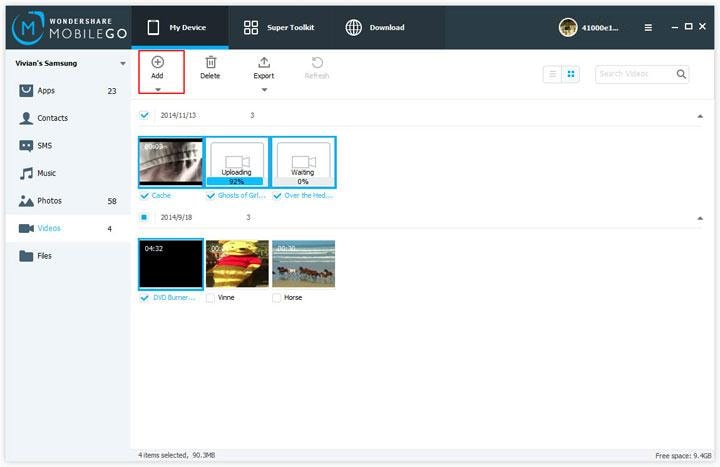Switch to list view icon
Viewport: 720px width, 467px height.
553,74
